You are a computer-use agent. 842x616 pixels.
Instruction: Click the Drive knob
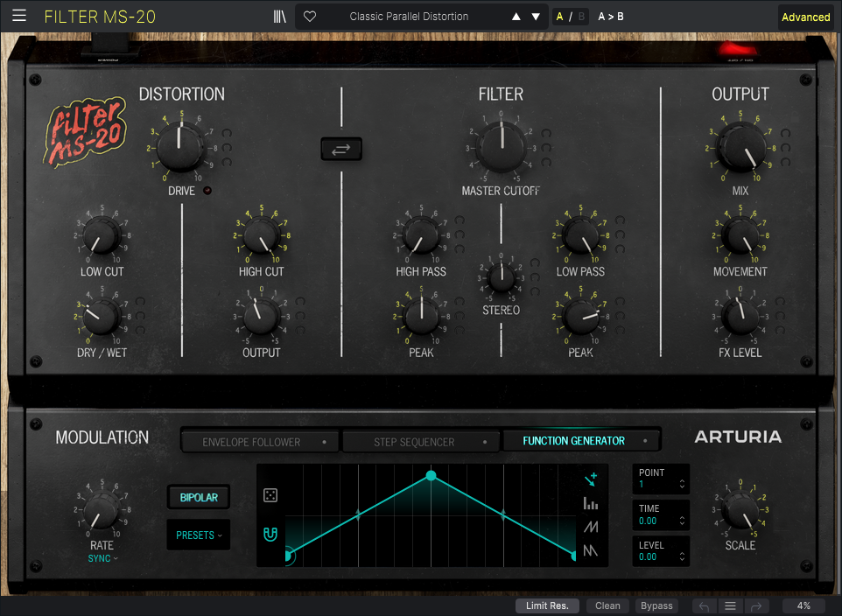(180, 146)
